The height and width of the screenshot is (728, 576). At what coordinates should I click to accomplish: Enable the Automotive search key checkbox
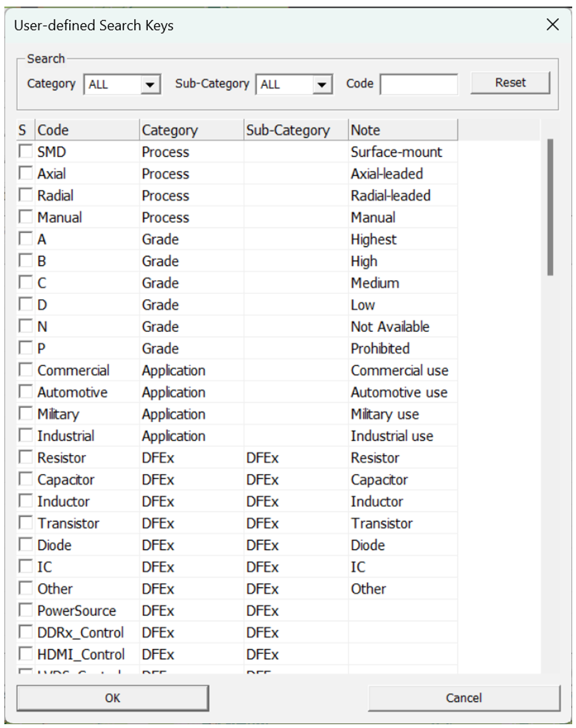point(26,391)
